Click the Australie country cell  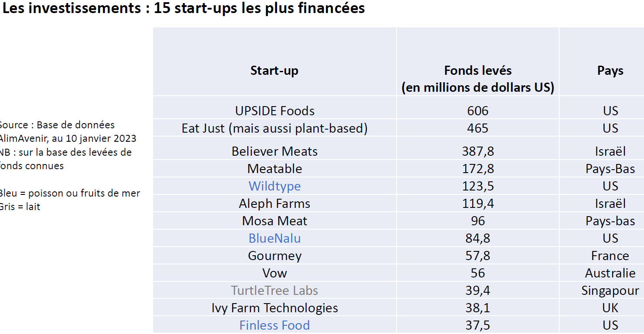(x=610, y=273)
